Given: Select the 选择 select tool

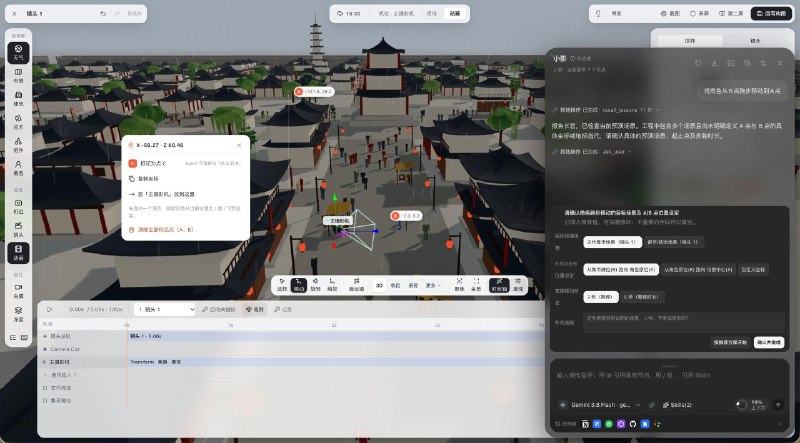Looking at the screenshot, I should pos(282,285).
